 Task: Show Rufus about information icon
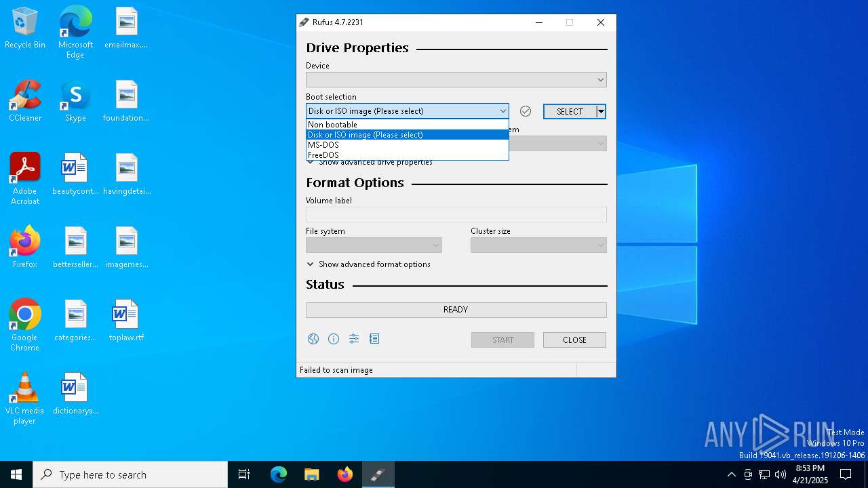coord(334,339)
